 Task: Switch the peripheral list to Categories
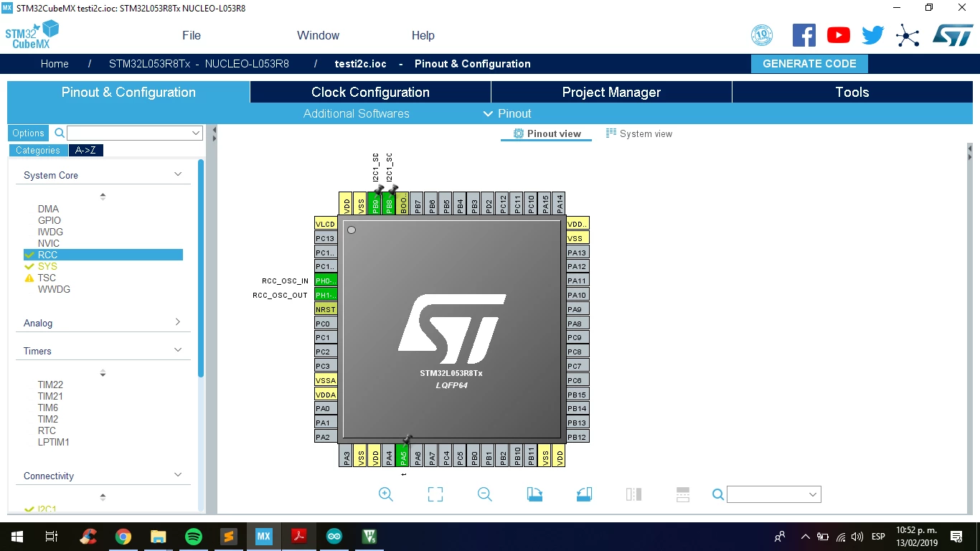pos(38,150)
